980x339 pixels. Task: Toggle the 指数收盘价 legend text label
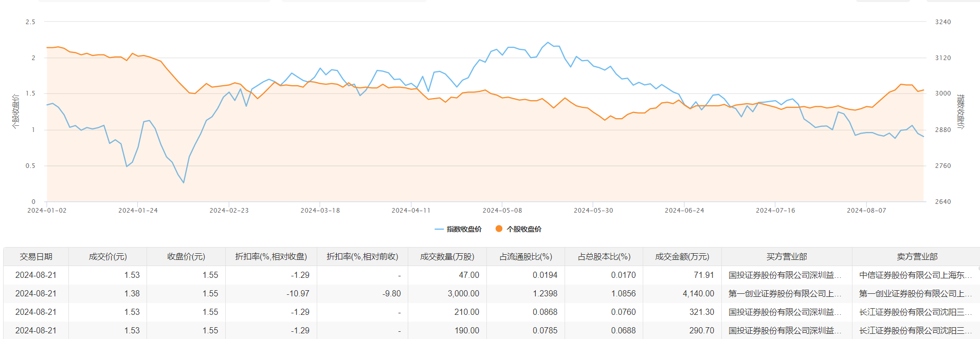pyautogui.click(x=464, y=229)
